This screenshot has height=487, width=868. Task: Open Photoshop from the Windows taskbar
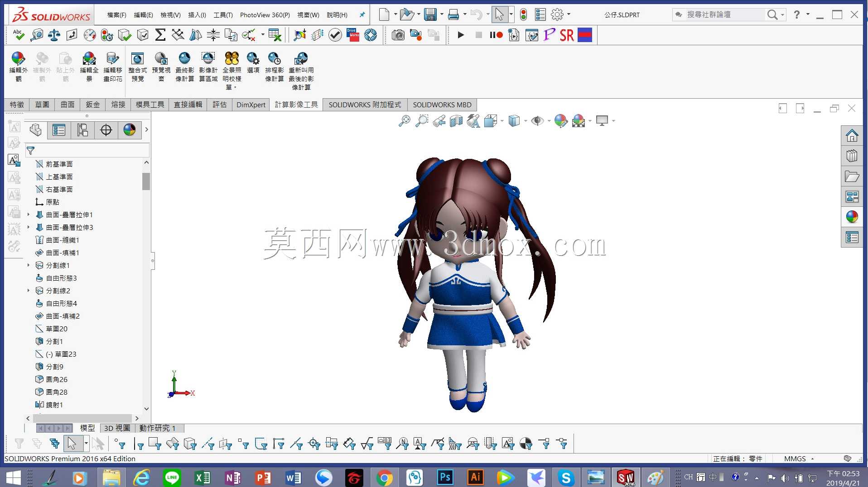tap(445, 477)
